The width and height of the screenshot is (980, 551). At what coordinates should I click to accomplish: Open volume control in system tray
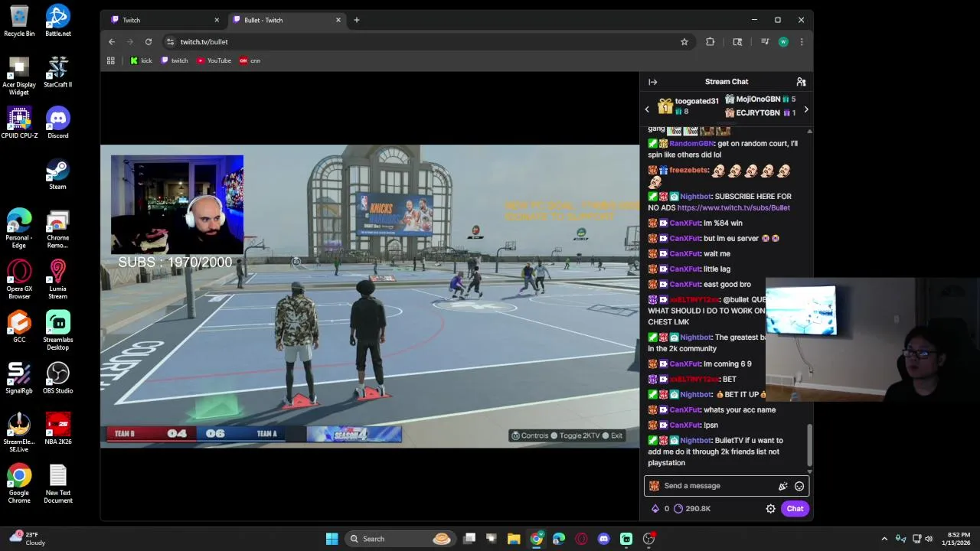(929, 539)
